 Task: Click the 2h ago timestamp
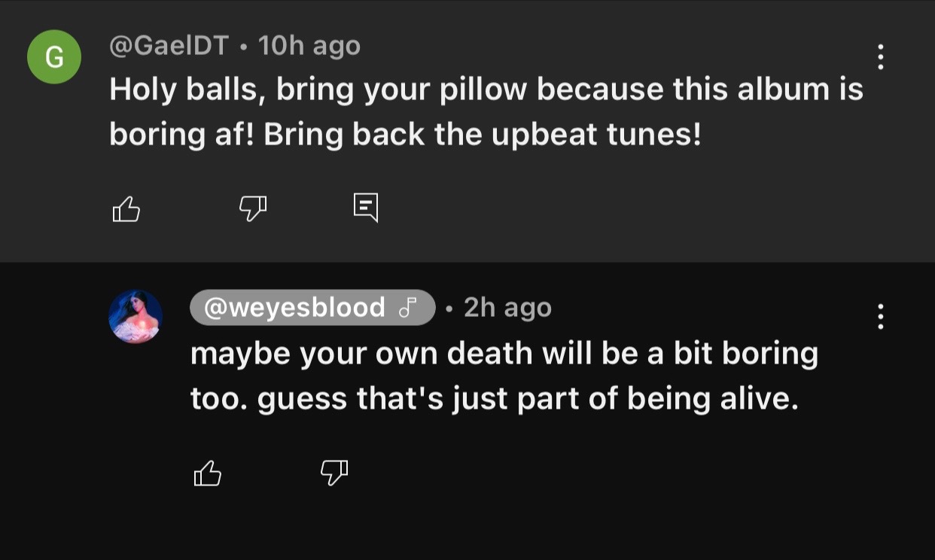(x=508, y=308)
